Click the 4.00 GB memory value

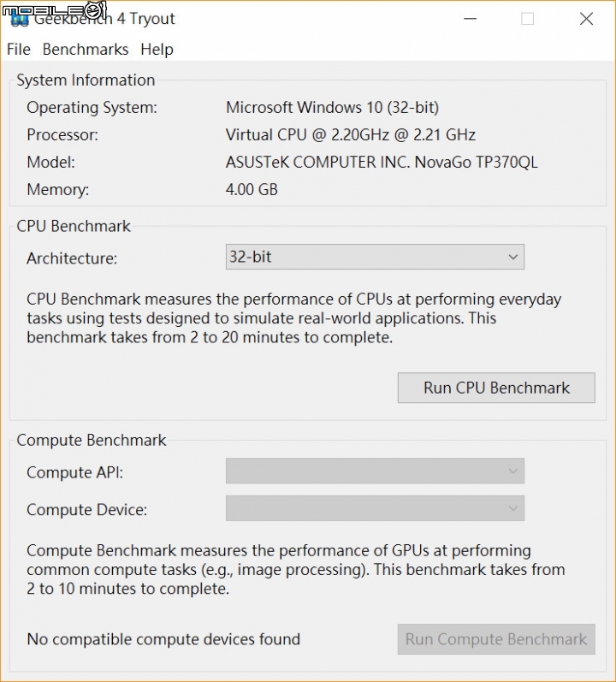tap(252, 190)
